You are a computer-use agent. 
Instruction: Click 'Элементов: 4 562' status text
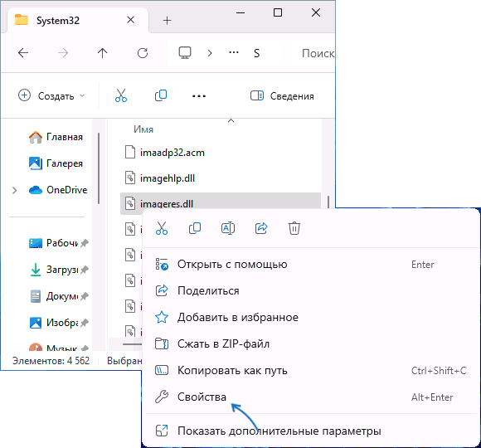coord(51,361)
